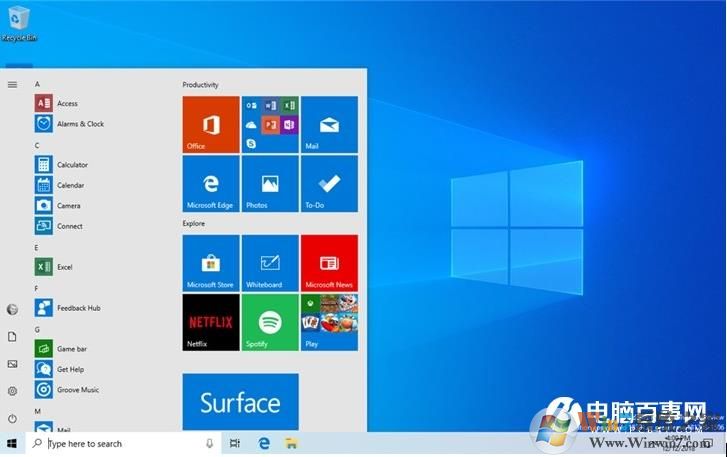Open the Photos tile

pos(270,184)
